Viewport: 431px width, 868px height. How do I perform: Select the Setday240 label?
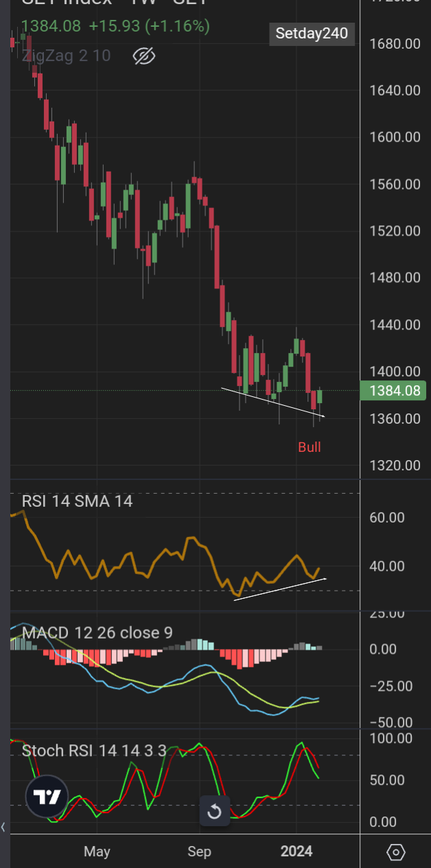coord(312,33)
